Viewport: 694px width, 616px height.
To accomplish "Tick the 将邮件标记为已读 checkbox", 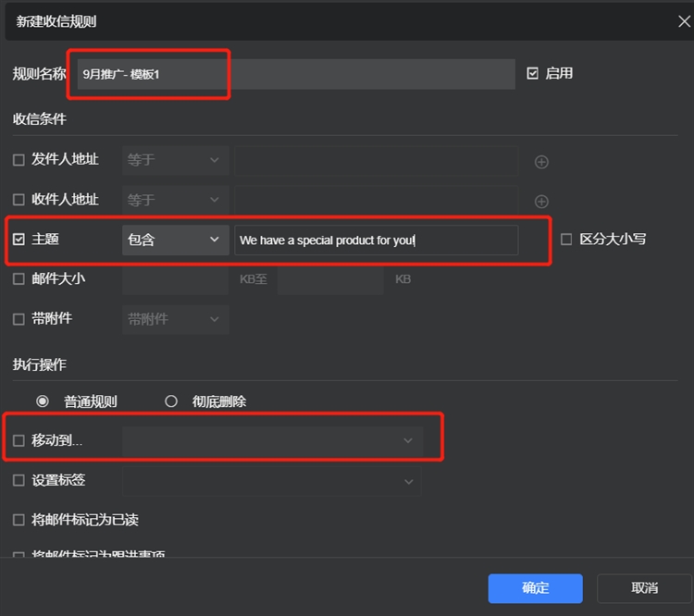I will 19,520.
